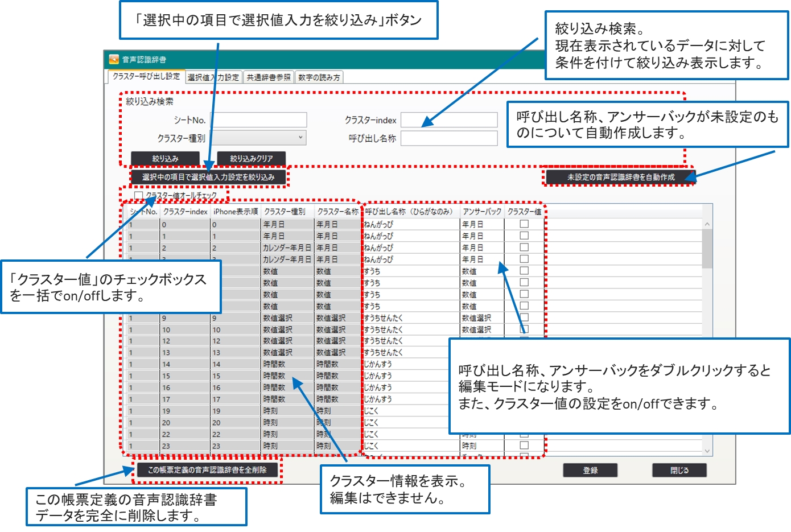Click クラスター名称 cell 時間数 in index 16 row

click(x=338, y=387)
